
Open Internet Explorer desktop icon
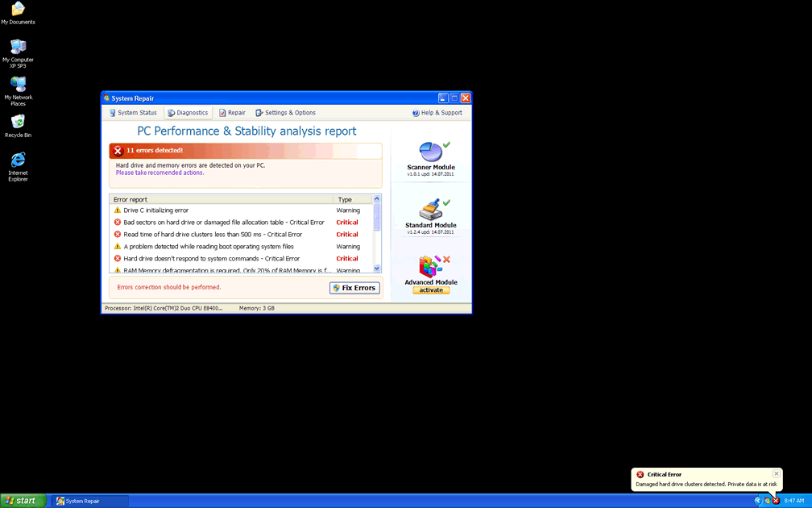coord(18,160)
